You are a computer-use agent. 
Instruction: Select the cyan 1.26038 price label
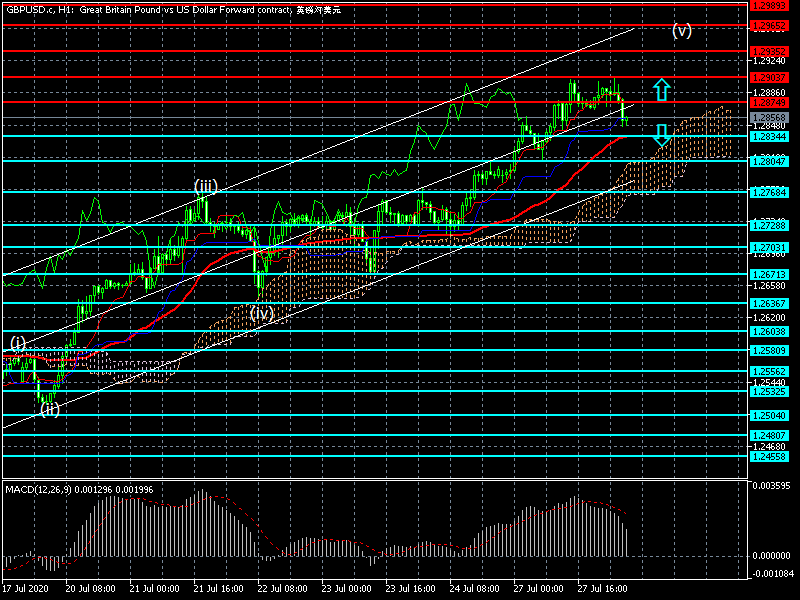click(769, 332)
